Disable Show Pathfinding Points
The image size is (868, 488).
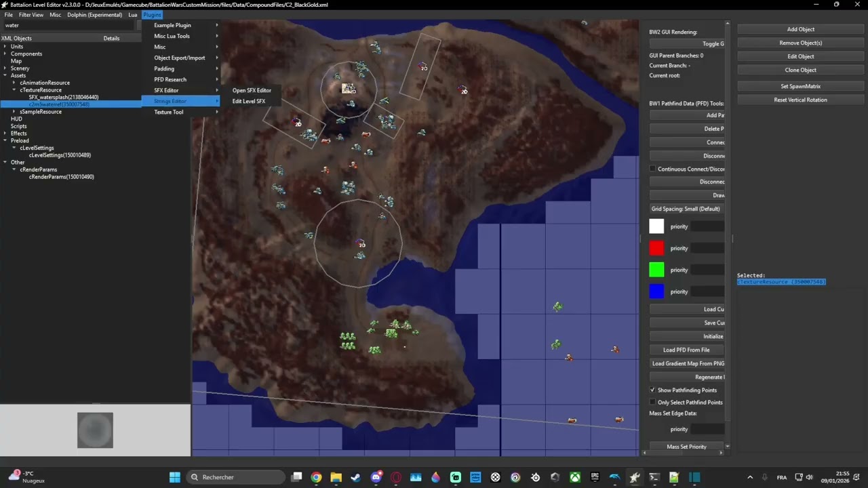coord(653,390)
